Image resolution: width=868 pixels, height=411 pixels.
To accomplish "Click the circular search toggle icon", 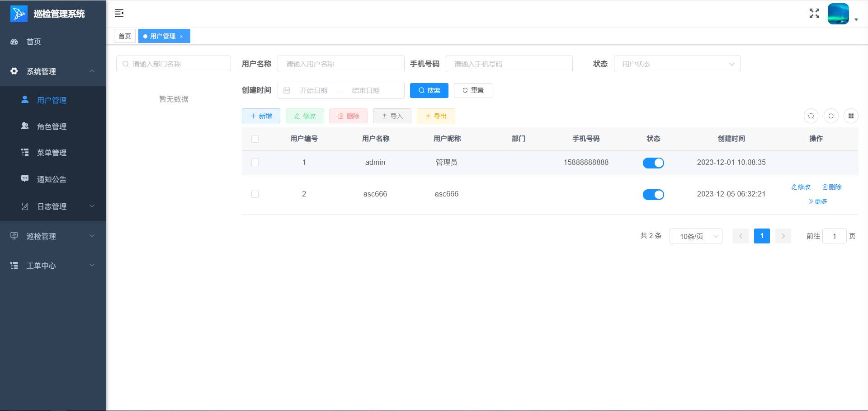I will coord(811,116).
